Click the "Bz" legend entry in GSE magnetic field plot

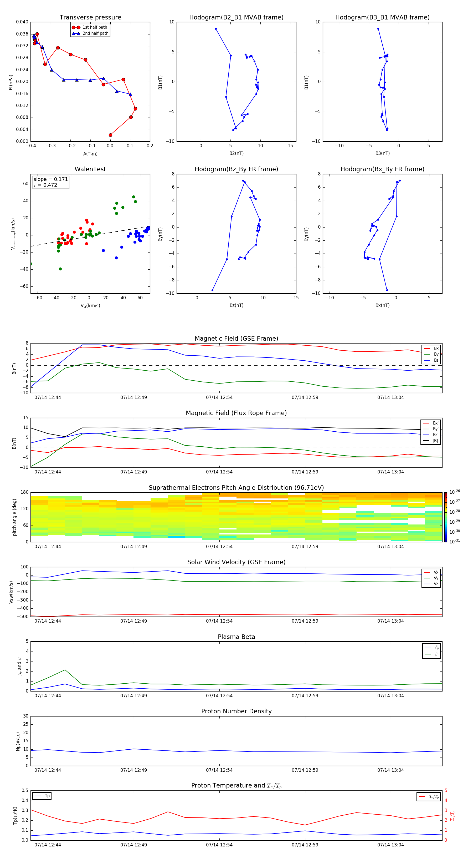[x=431, y=360]
